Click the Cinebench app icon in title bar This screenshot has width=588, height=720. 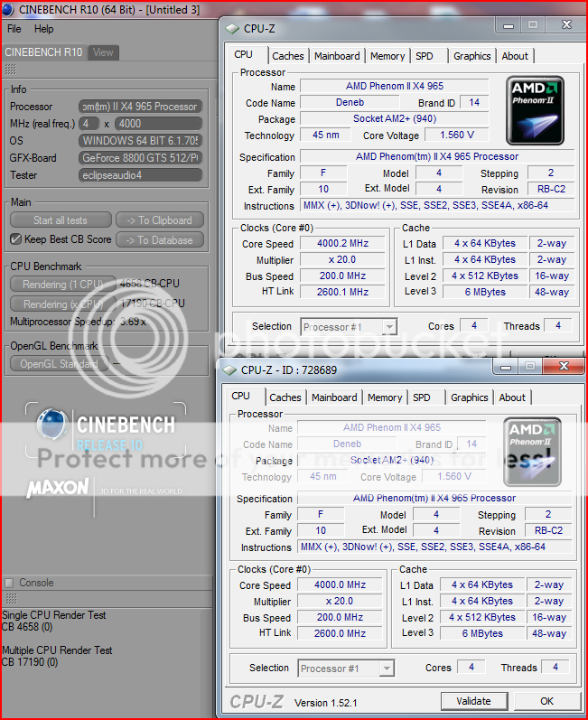coord(8,9)
